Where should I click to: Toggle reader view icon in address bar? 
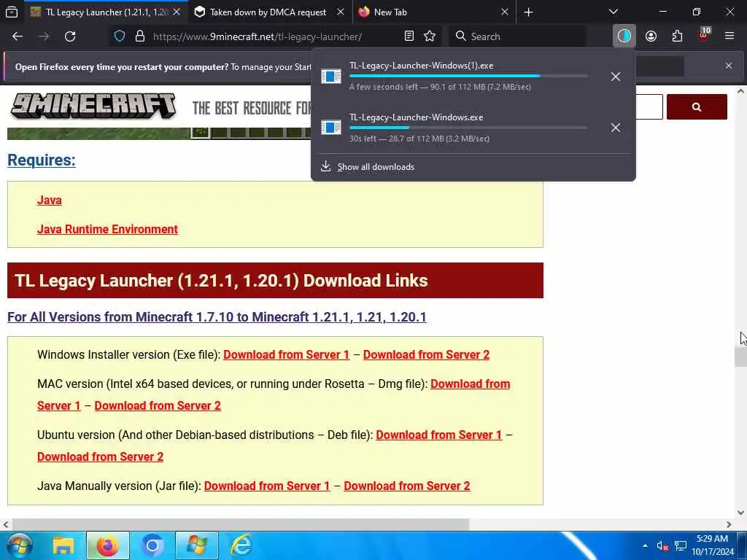pos(409,36)
